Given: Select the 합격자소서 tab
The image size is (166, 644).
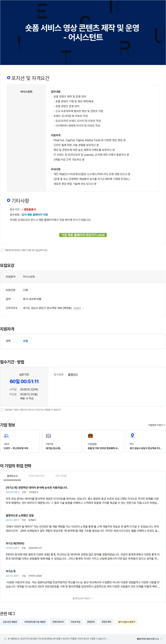Looking at the screenshot, I should (12, 476).
